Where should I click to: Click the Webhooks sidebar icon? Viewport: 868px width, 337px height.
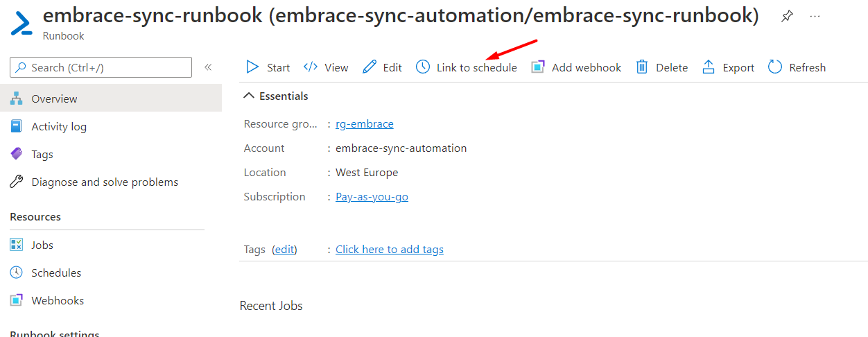point(17,300)
